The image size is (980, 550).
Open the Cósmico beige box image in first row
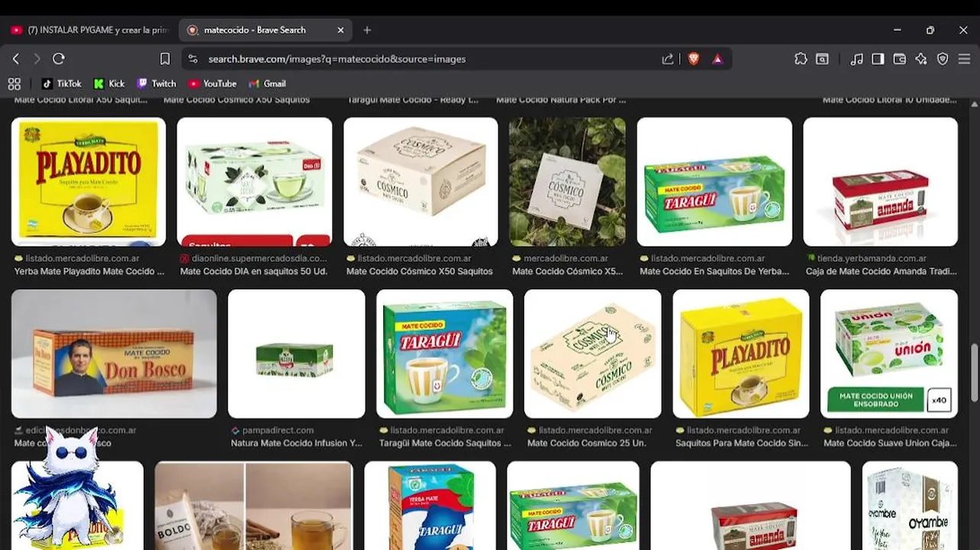pyautogui.click(x=421, y=182)
